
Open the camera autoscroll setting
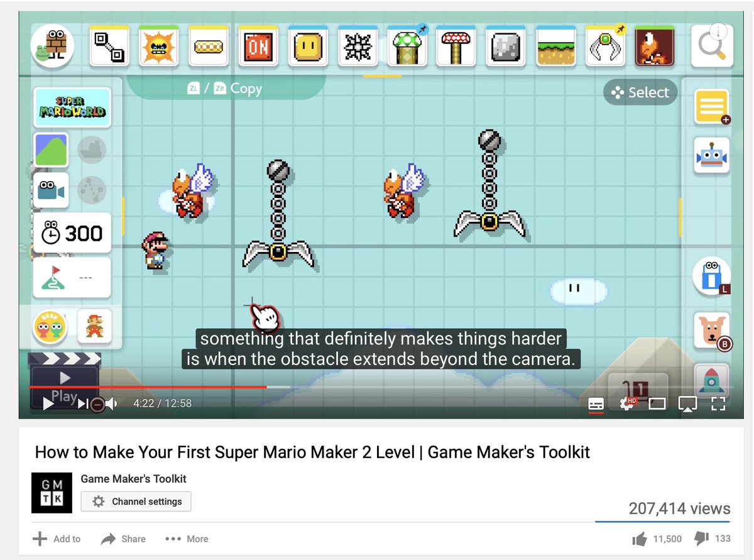pyautogui.click(x=51, y=190)
